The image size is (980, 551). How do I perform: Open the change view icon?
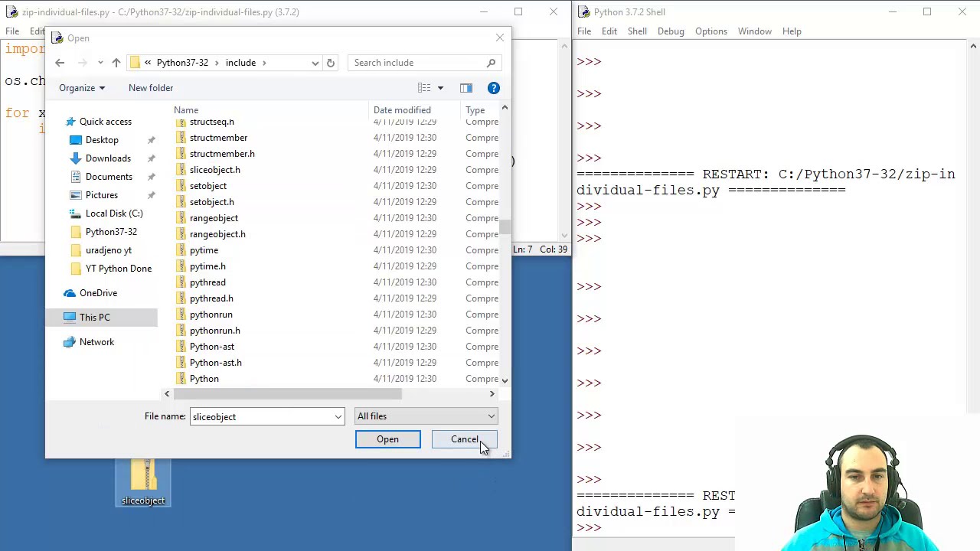(424, 88)
